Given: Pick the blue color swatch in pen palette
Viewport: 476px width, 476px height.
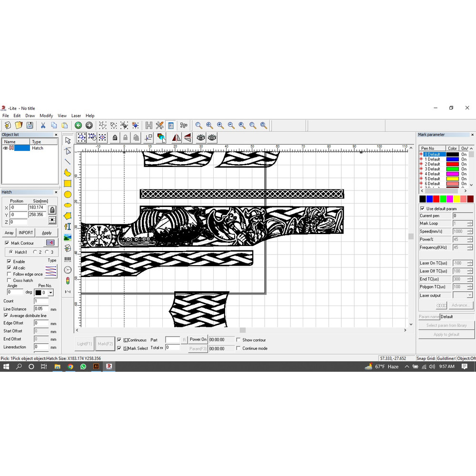Looking at the screenshot, I should click(429, 198).
